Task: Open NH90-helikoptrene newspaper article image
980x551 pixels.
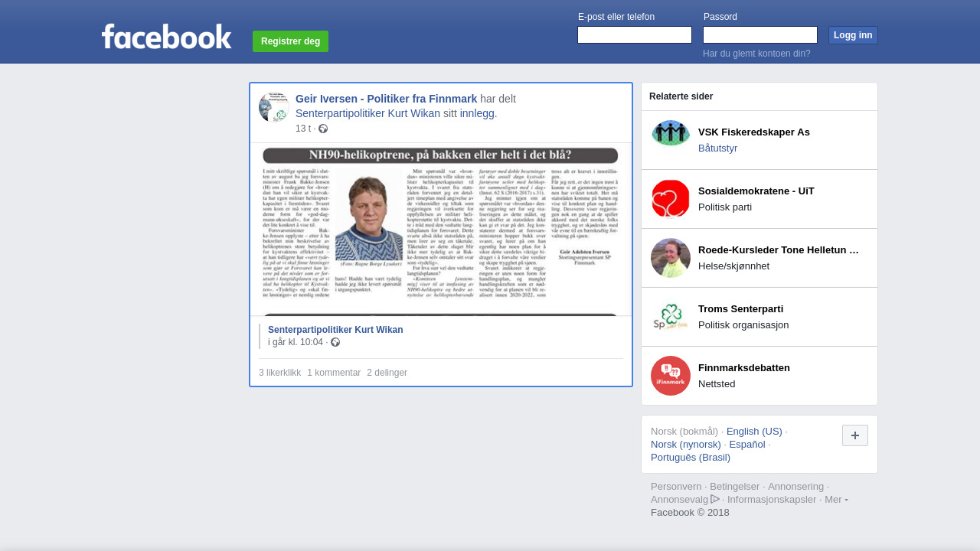Action: pyautogui.click(x=441, y=229)
